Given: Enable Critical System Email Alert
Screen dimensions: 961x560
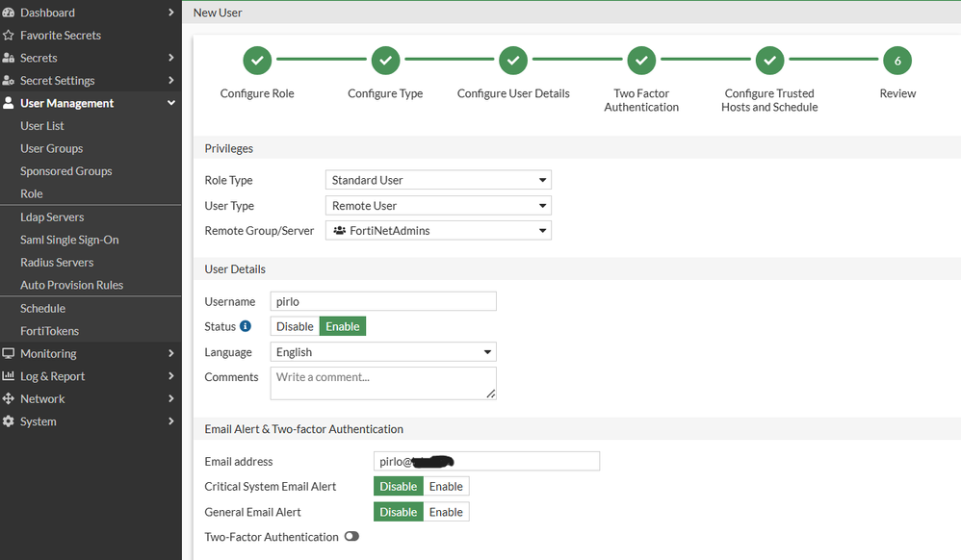Looking at the screenshot, I should (446, 487).
